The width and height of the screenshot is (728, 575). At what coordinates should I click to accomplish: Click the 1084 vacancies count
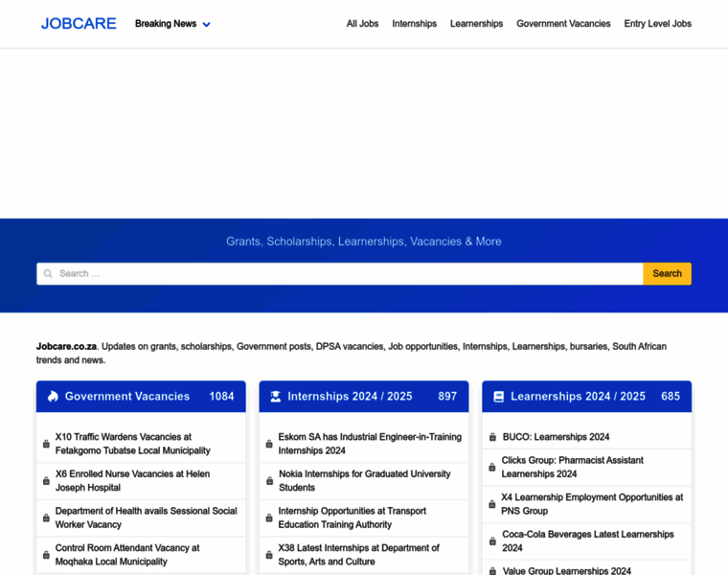(221, 396)
